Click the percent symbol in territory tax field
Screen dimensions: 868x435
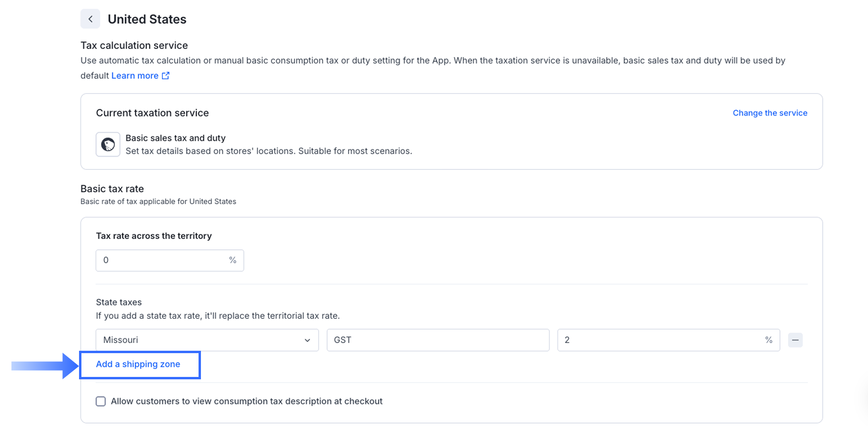click(x=233, y=260)
